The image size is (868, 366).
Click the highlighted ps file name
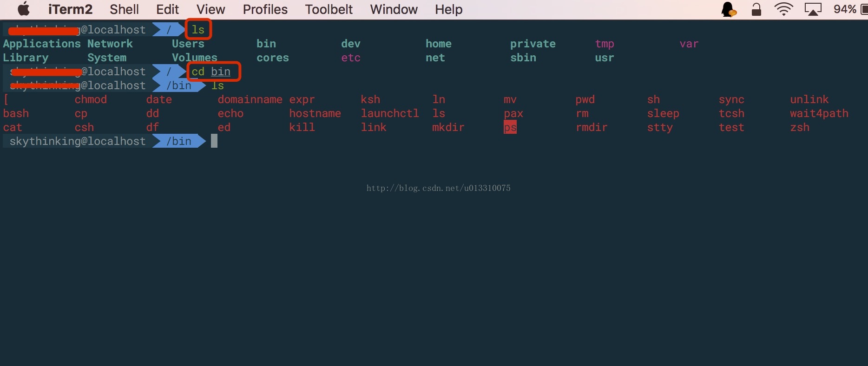[x=510, y=127]
